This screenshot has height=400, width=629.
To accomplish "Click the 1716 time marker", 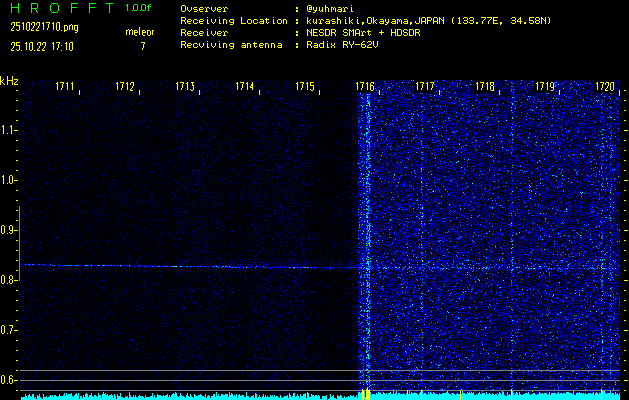I will point(365,86).
